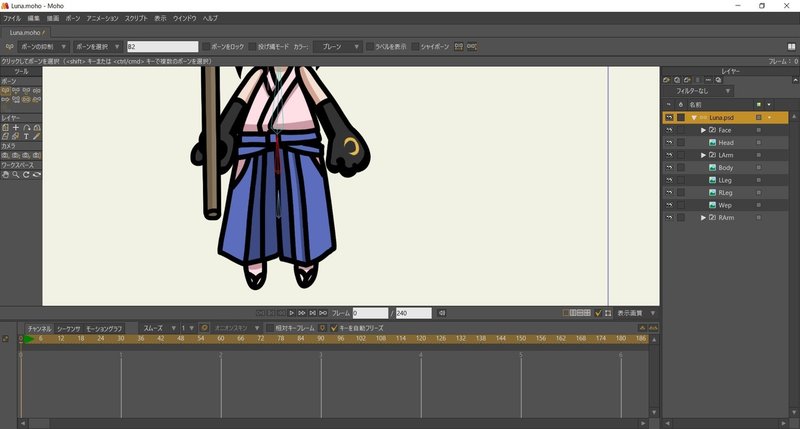Viewport: 800px width, 429px height.
Task: Click the Duplicate Layer icon in layers panel
Action: coord(677,80)
